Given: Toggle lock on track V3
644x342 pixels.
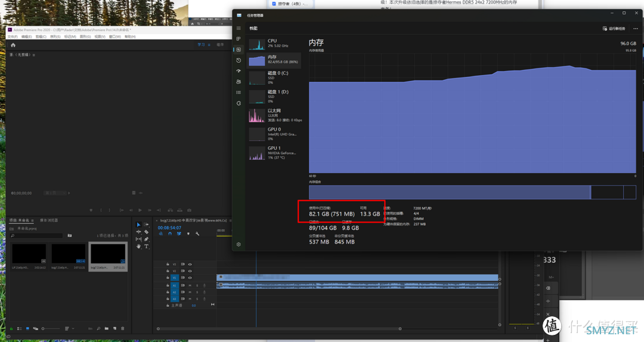Looking at the screenshot, I should tap(168, 264).
